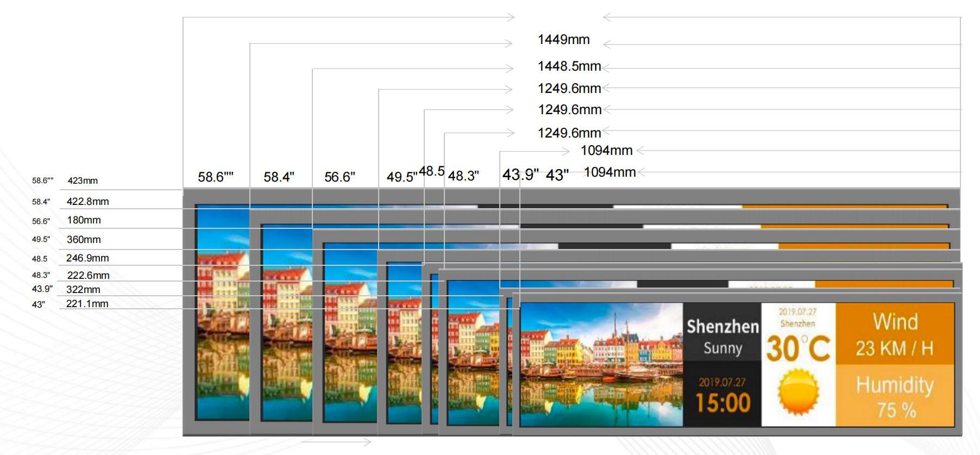Click the small 48.3" label beside 222.6mm

pyautogui.click(x=41, y=275)
